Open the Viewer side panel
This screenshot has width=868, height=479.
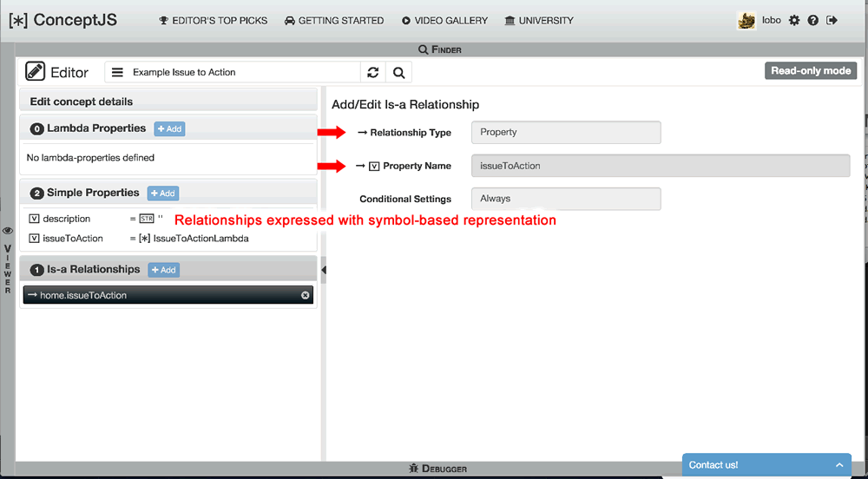[8, 260]
